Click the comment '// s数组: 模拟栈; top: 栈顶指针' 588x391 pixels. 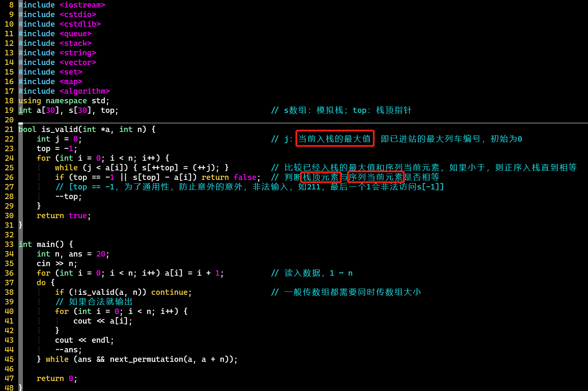coord(341,110)
